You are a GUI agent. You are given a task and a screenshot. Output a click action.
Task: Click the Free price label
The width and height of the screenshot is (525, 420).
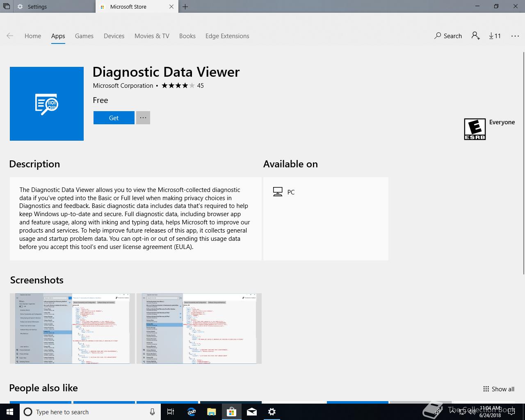point(100,100)
